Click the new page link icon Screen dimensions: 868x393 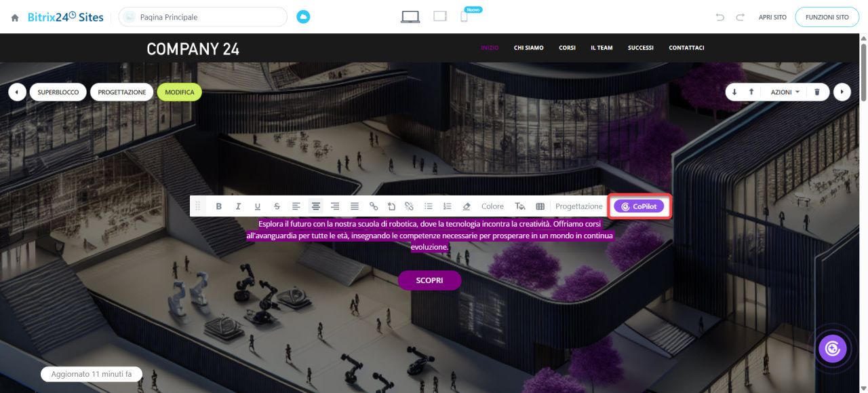pyautogui.click(x=391, y=206)
